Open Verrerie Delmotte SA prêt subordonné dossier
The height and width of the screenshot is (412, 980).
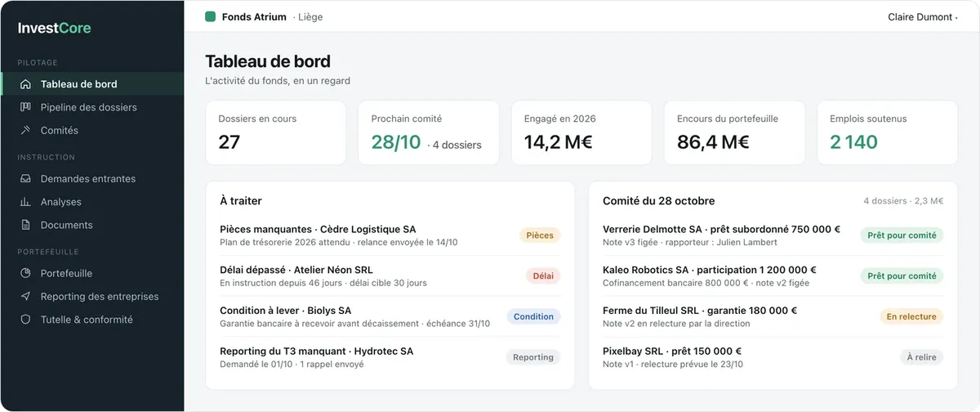click(x=773, y=235)
